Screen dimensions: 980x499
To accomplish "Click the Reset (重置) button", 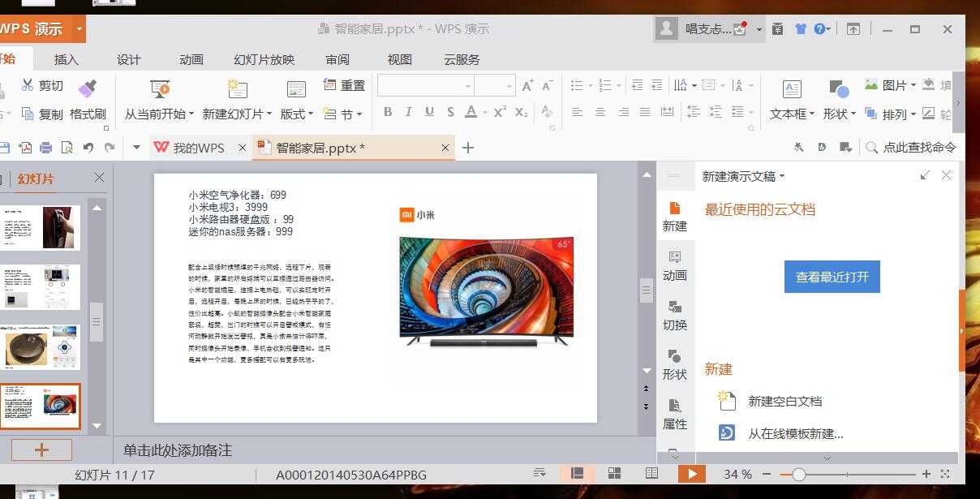I will [345, 85].
